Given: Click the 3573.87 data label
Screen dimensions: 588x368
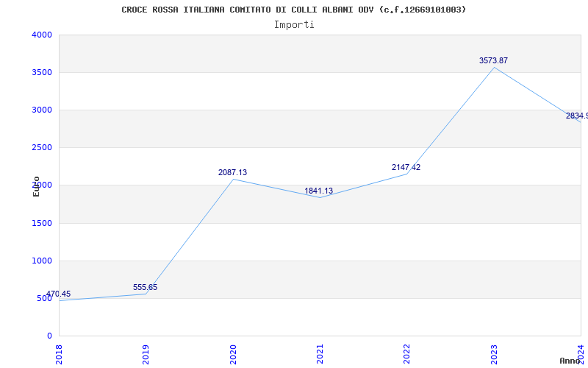Looking at the screenshot, I should click(x=493, y=60).
